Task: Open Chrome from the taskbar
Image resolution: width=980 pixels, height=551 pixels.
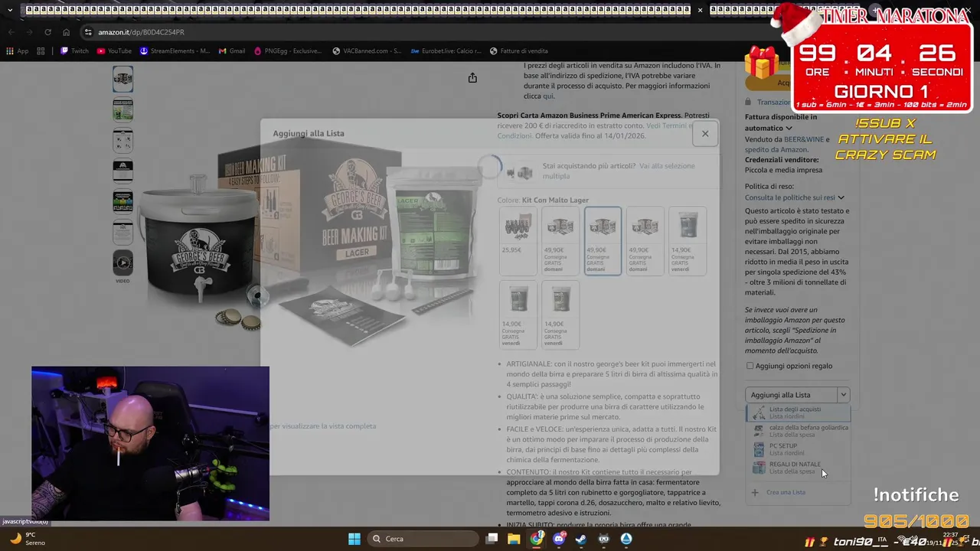Action: coord(537,539)
